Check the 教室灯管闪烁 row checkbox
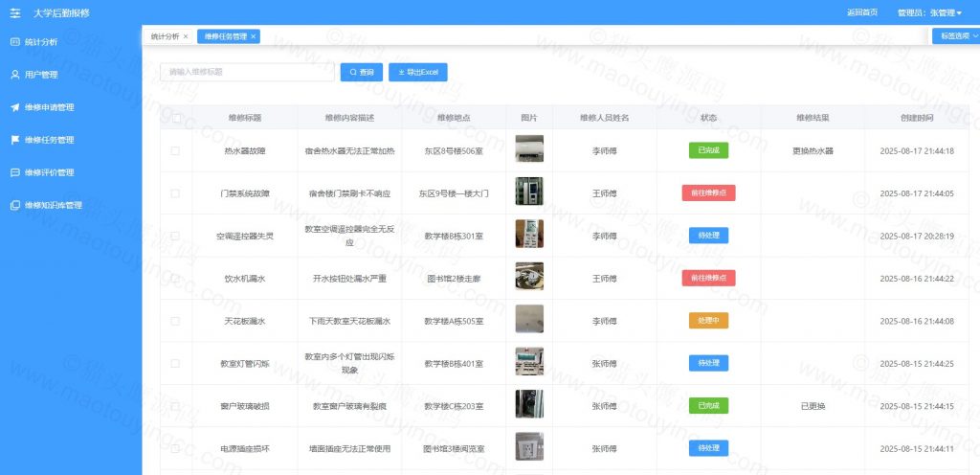This screenshot has width=980, height=475. point(175,363)
